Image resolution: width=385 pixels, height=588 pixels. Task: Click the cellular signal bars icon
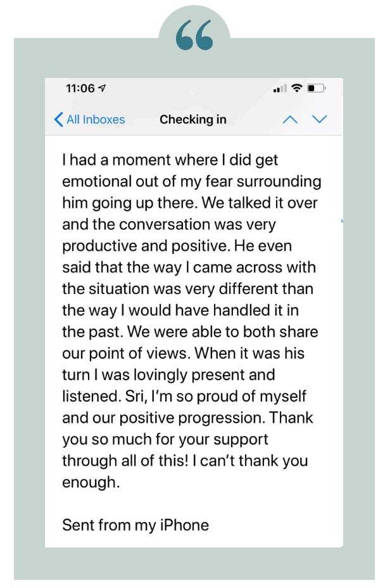[x=278, y=89]
